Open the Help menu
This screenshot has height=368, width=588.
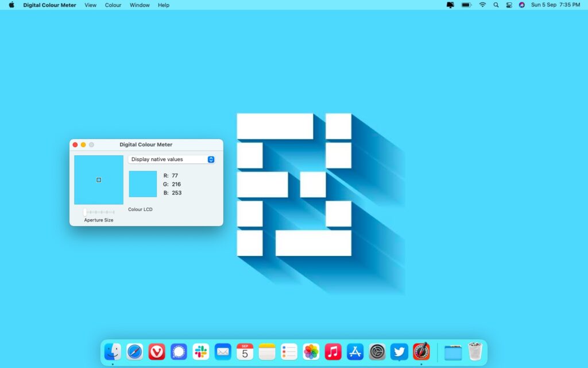click(164, 5)
